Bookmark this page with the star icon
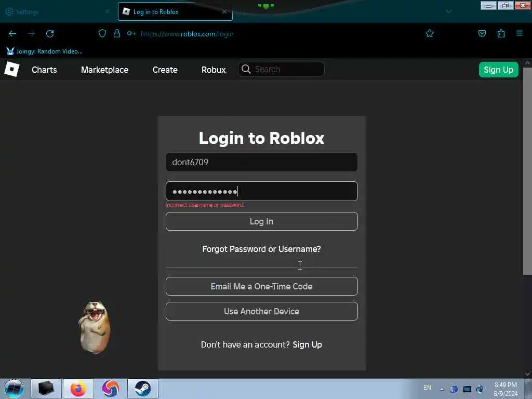 coord(430,33)
